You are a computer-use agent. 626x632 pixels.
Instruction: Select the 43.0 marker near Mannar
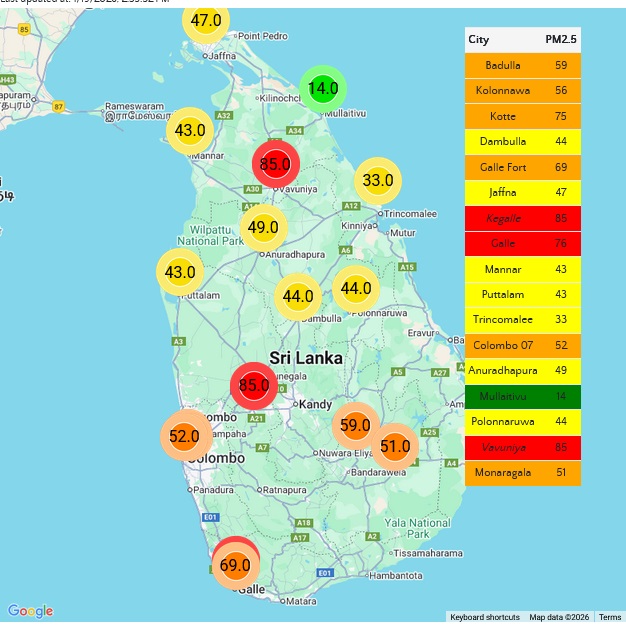tap(190, 130)
